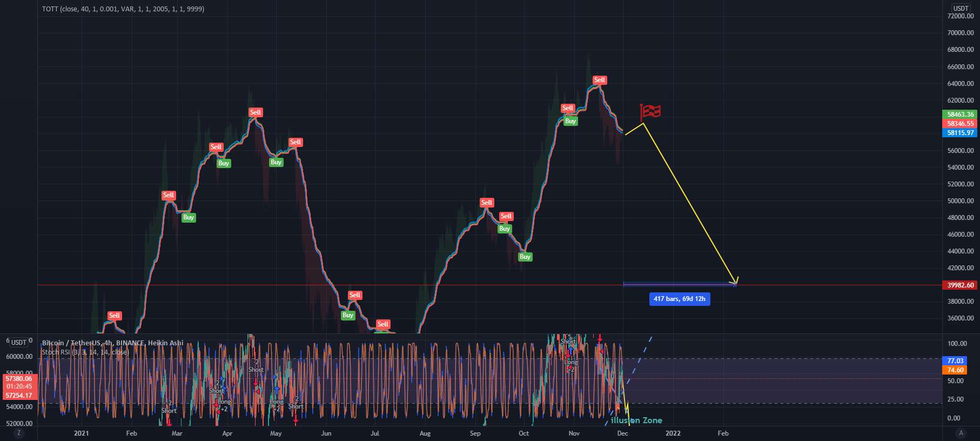Select Sell label at the November peak near 64000
Screen dimensions: 980x441
click(600, 80)
